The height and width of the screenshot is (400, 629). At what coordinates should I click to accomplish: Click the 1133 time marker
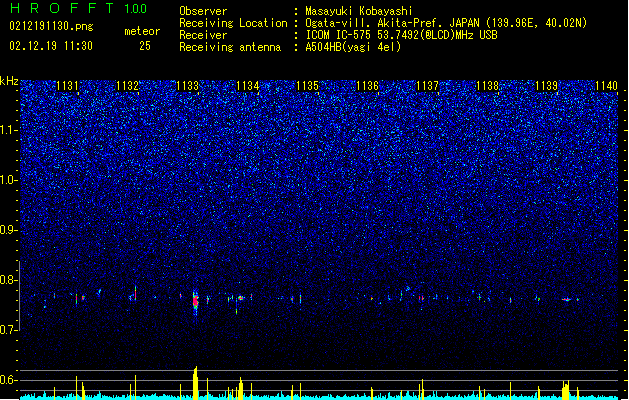[187, 86]
